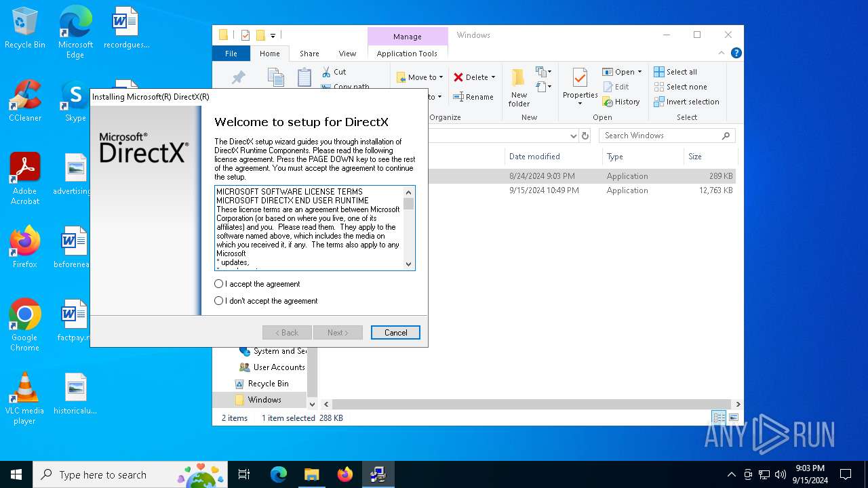Cancel the DirectX setup wizard
The image size is (868, 488).
(x=395, y=333)
